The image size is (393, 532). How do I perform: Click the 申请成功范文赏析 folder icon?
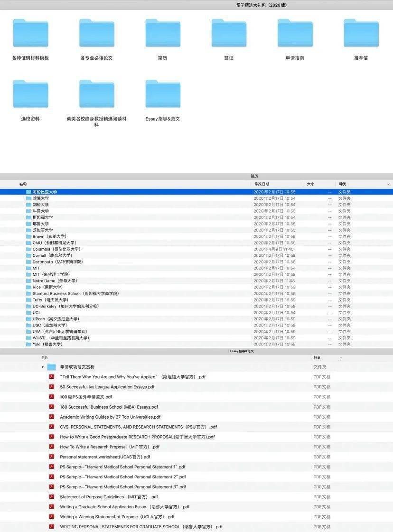(52, 367)
